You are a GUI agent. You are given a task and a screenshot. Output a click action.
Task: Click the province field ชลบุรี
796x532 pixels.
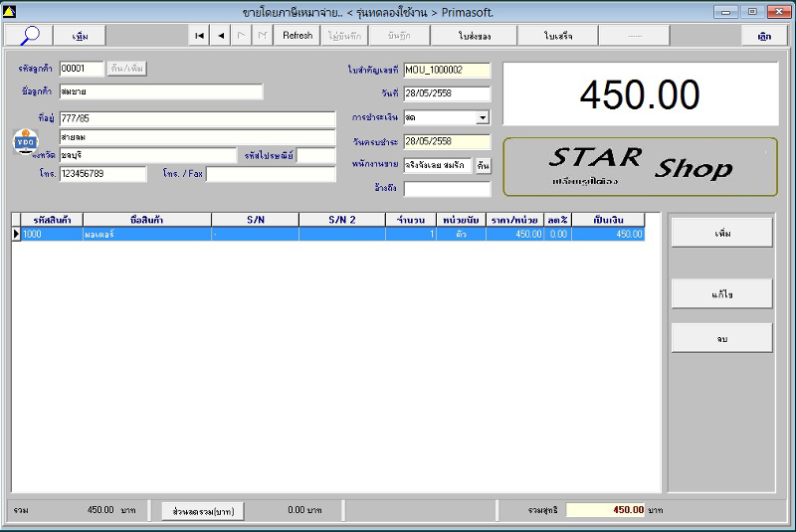coord(147,155)
